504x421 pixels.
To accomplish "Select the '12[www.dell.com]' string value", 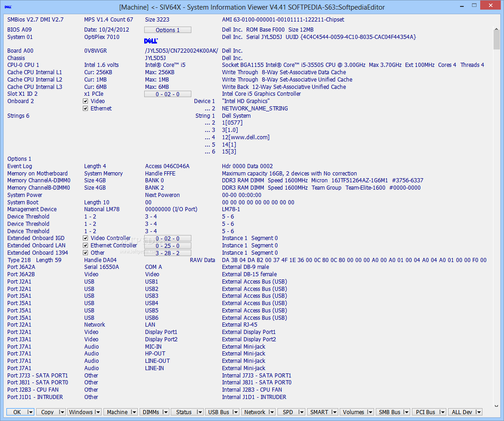I will point(245,137).
